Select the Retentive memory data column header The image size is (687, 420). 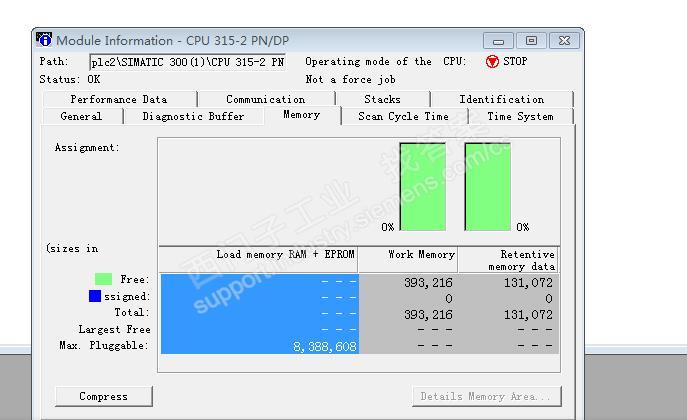[x=508, y=260]
